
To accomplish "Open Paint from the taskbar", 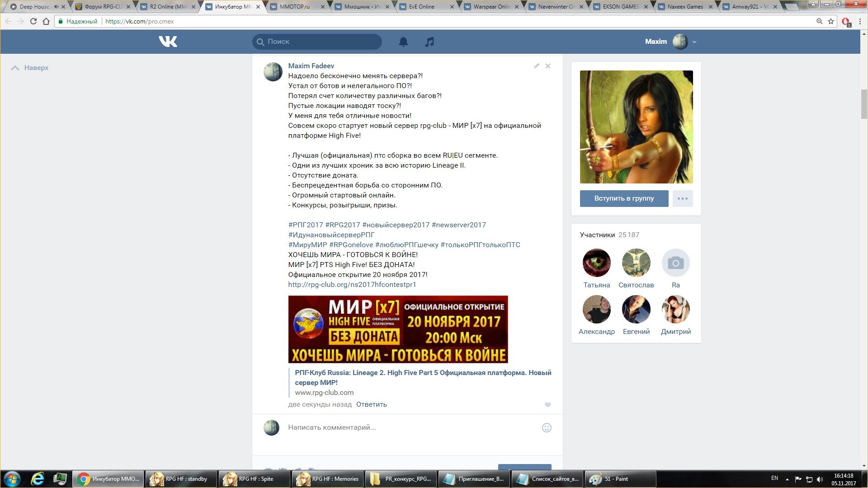I will (x=617, y=479).
